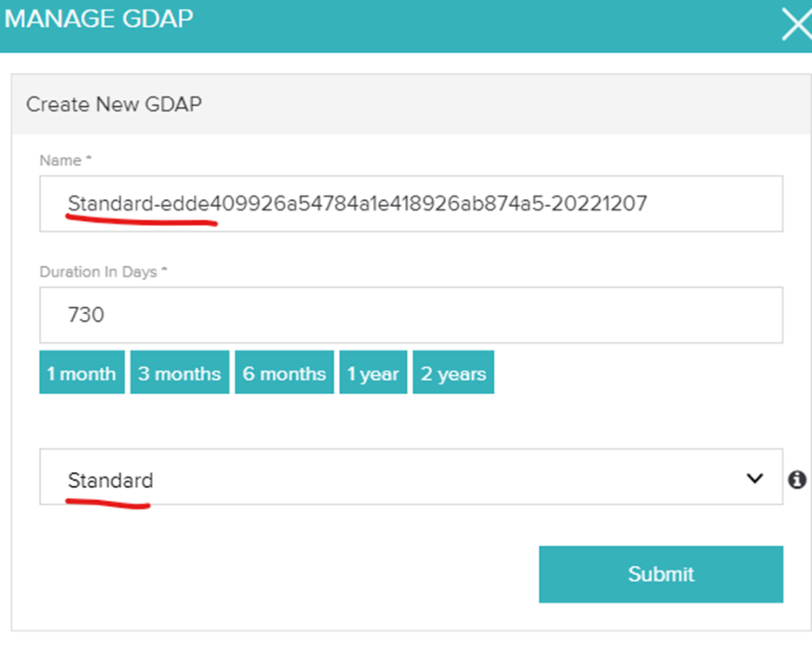Click the GDAP name text ending in 20221207

click(x=358, y=203)
